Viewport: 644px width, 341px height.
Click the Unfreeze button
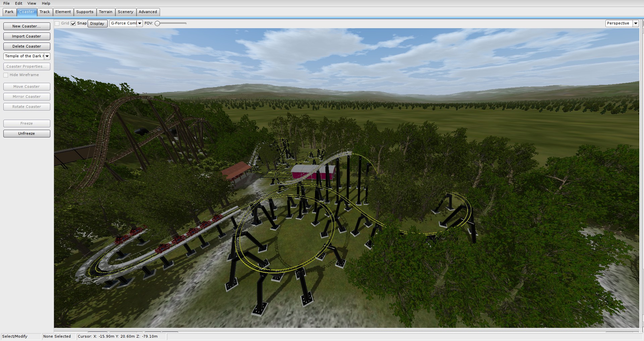(26, 133)
